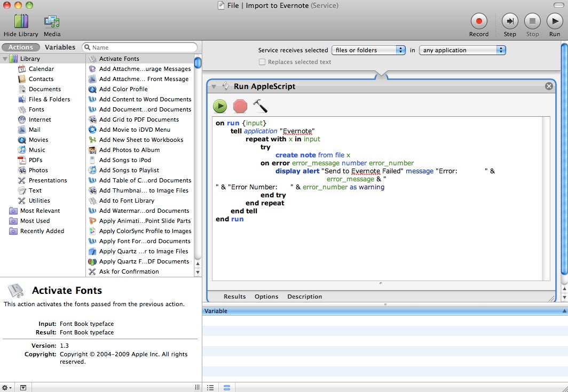Run the AppleScript with green play button
The height and width of the screenshot is (392, 568).
click(x=220, y=106)
